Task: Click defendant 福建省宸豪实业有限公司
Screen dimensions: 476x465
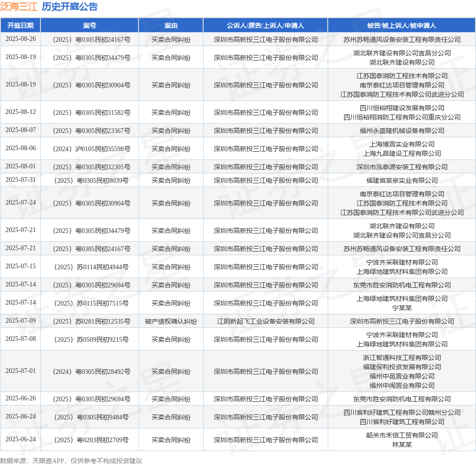Action: (x=402, y=180)
